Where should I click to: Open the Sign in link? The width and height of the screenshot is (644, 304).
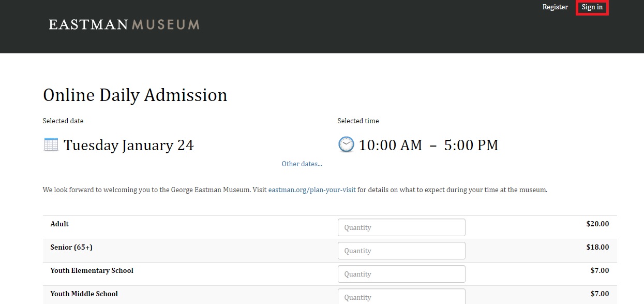tap(592, 7)
